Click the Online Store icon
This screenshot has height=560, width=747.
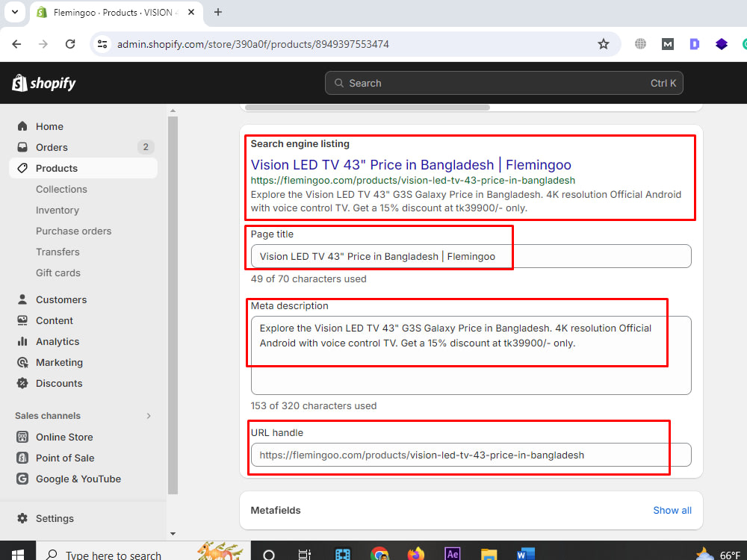point(22,437)
